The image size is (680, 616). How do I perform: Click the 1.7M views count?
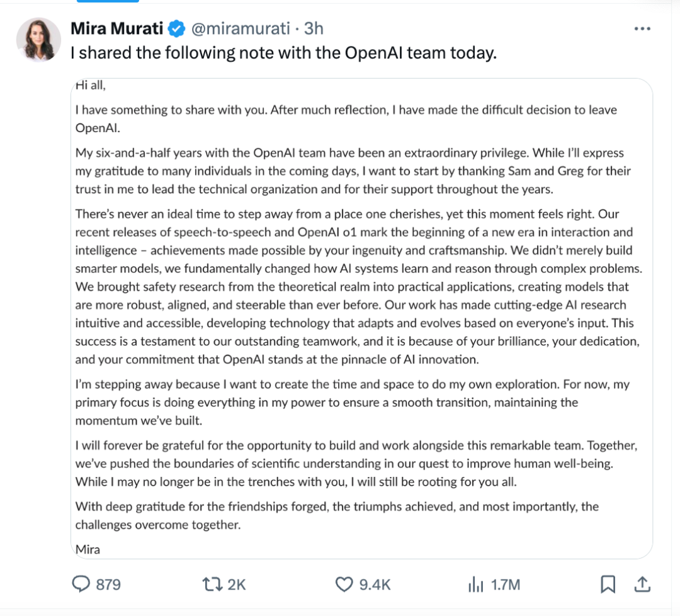coord(506,585)
